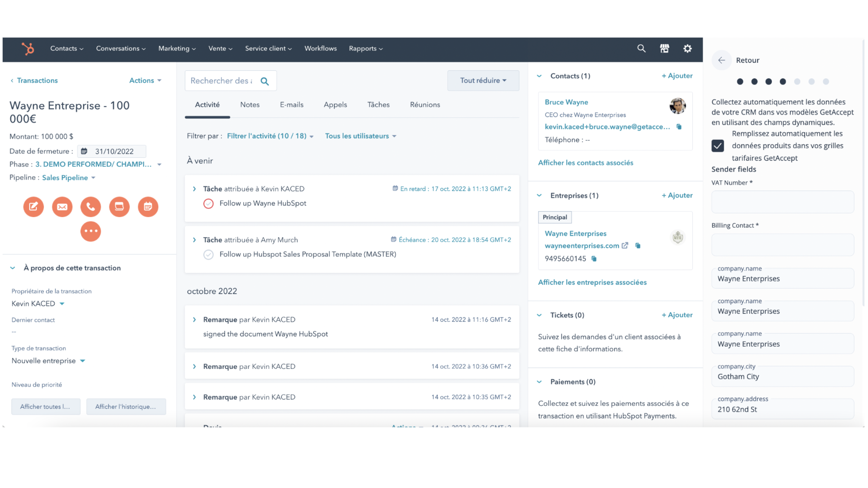Open the HubSpot marketplace icon
Viewport: 868px width, 488px height.
pos(664,48)
